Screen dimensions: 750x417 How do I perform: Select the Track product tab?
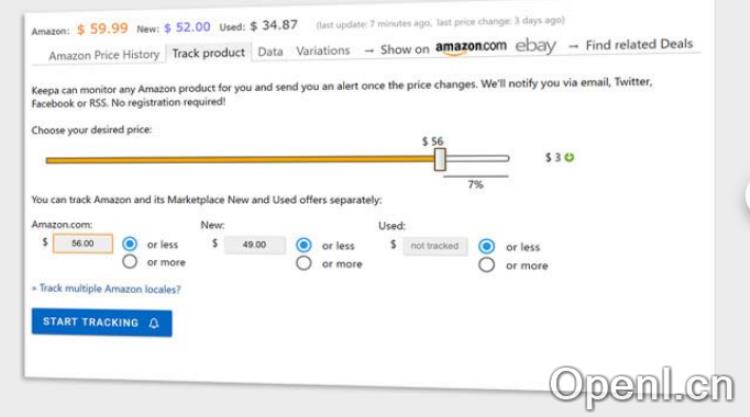[208, 53]
